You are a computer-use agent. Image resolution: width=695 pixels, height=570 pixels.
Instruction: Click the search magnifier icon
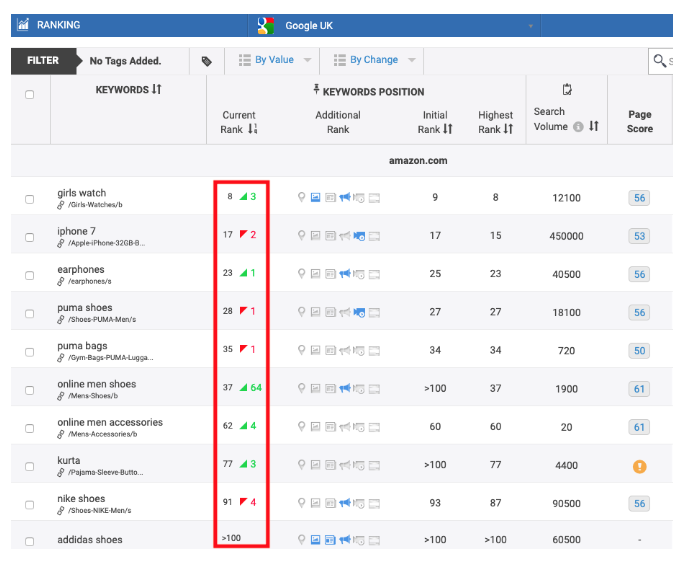pyautogui.click(x=660, y=61)
